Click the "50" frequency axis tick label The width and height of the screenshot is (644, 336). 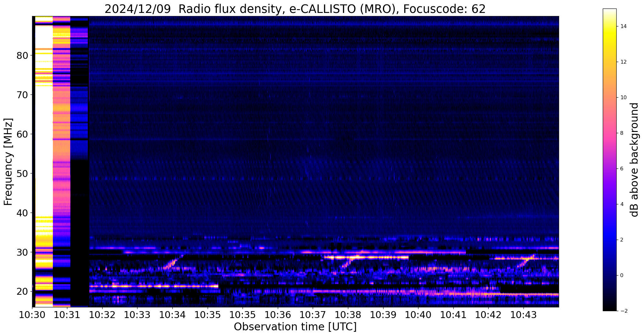tap(22, 174)
